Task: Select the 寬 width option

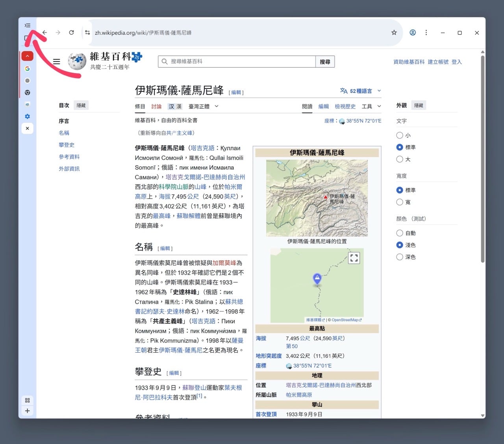Action: coord(400,202)
